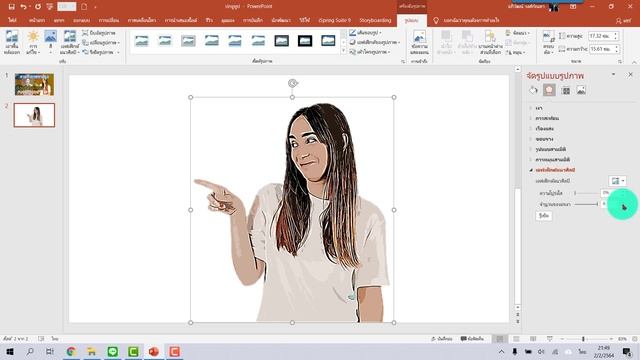This screenshot has height=360, width=640.
Task: Open the Align objects dropdown
Action: coord(518,33)
